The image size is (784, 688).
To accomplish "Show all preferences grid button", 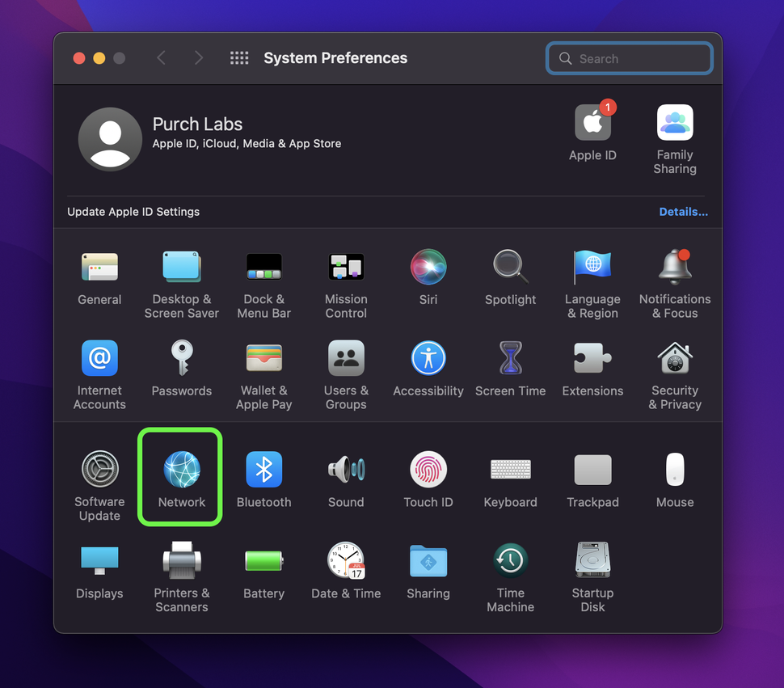I will [x=239, y=58].
